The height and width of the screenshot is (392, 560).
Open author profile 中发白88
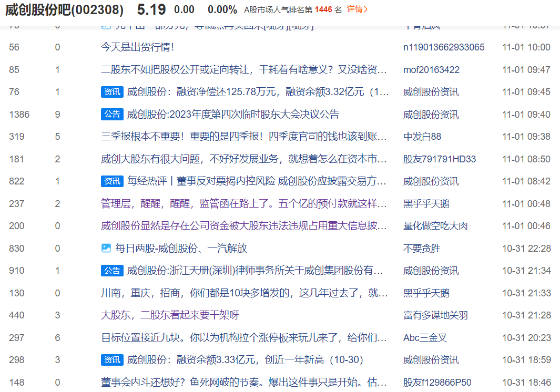422,137
